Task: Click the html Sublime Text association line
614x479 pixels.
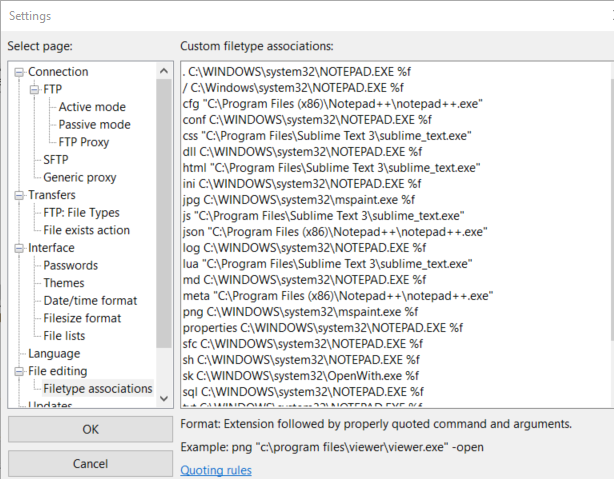Action: pos(331,168)
